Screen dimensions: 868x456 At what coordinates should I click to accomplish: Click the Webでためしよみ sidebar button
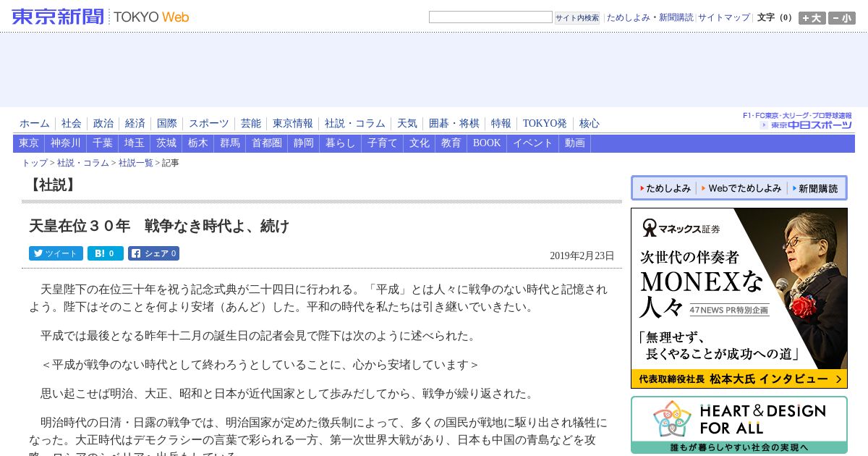point(741,188)
